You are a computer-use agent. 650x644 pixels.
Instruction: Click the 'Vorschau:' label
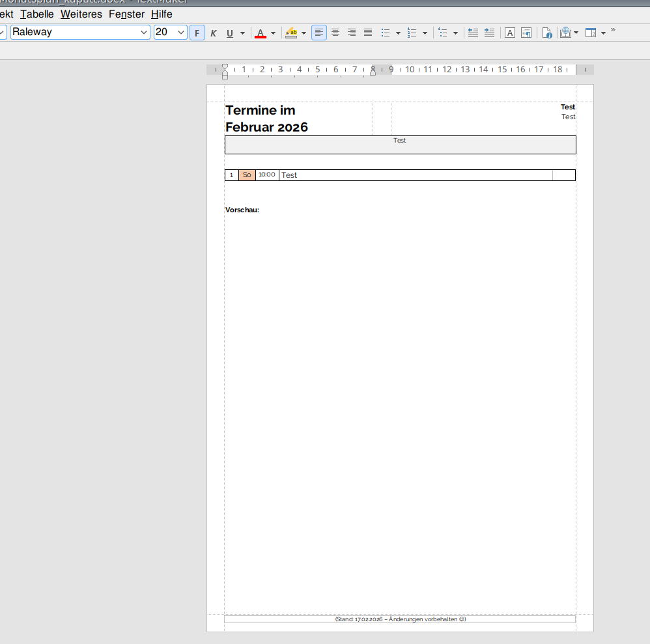pyautogui.click(x=242, y=210)
